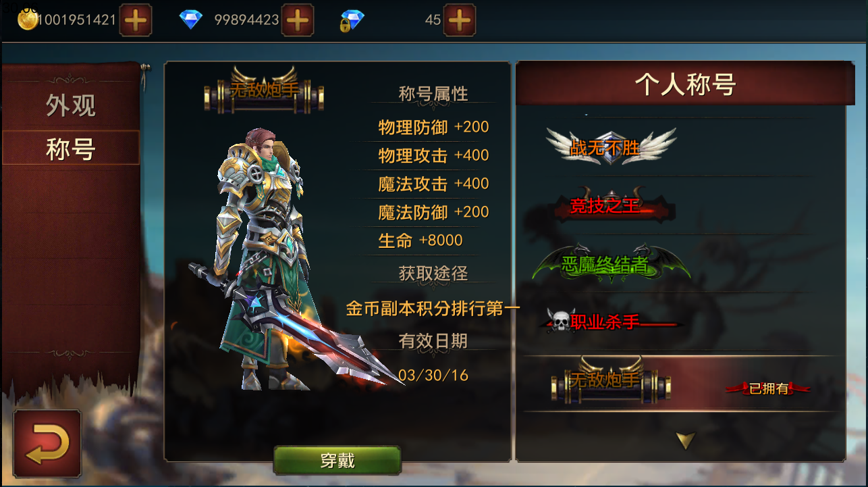Click the blue diamond currency icon
This screenshot has width=868, height=487.
pos(191,20)
